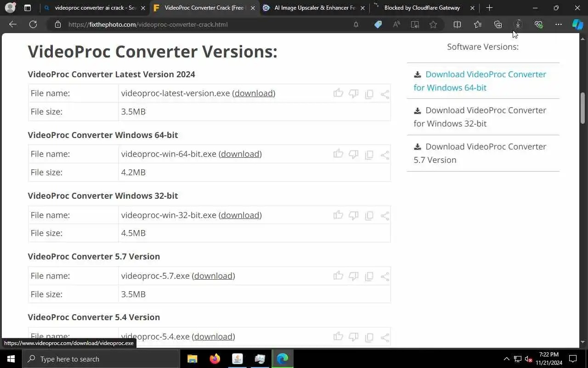Open Read aloud icon in address bar
The image size is (588, 368).
pyautogui.click(x=396, y=24)
